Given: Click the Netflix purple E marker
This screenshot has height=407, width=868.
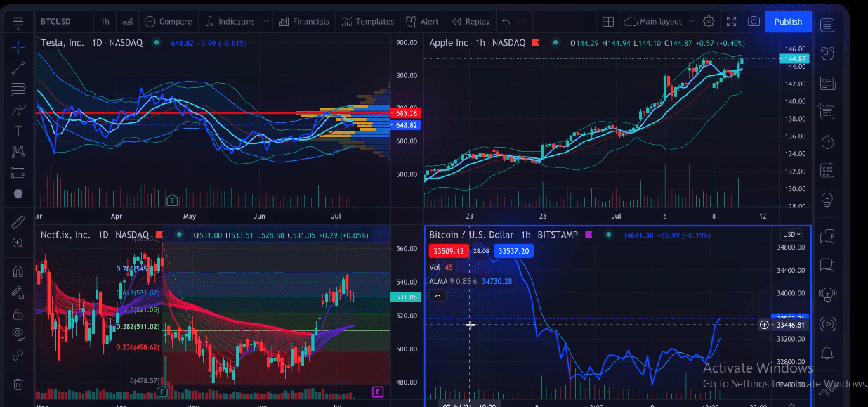Looking at the screenshot, I should tap(378, 392).
